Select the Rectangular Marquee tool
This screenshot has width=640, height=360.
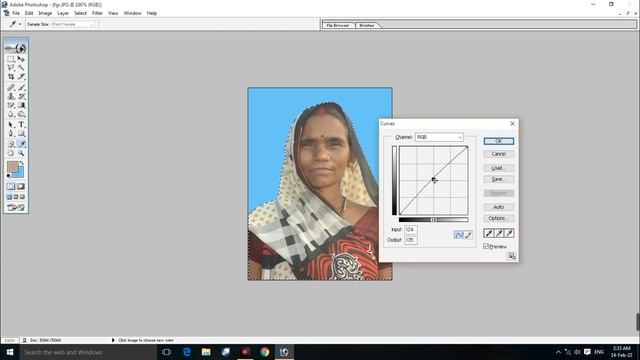point(11,59)
